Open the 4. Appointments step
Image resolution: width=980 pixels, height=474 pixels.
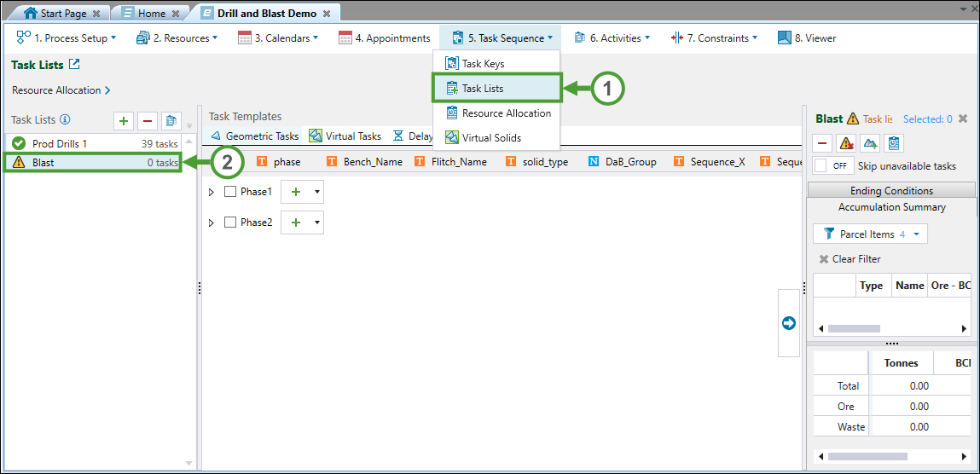385,38
